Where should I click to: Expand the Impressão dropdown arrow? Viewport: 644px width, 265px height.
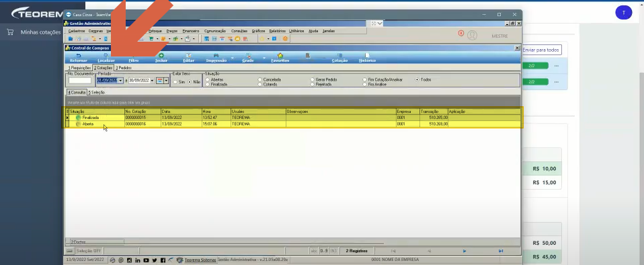232,58
